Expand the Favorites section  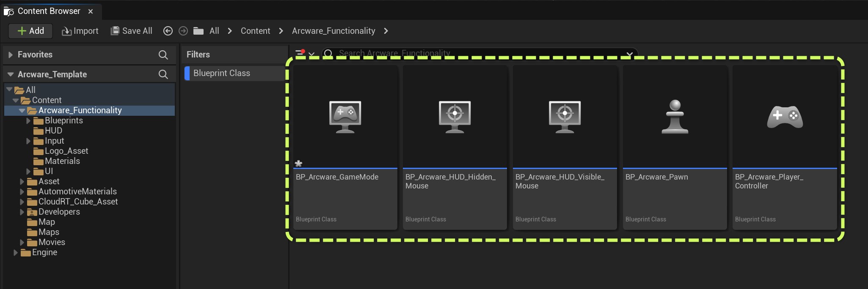point(11,55)
